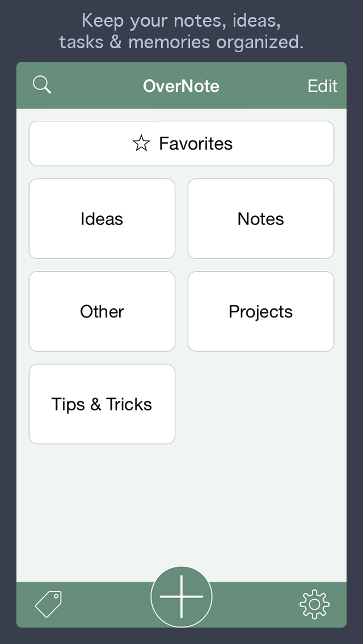Click green bottom bar between tag and plus

tap(107, 604)
